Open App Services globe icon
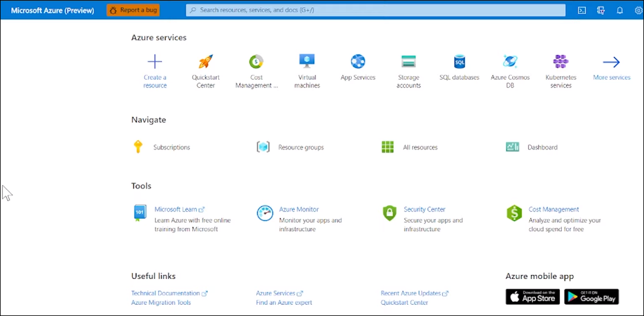644x316 pixels. coord(358,62)
